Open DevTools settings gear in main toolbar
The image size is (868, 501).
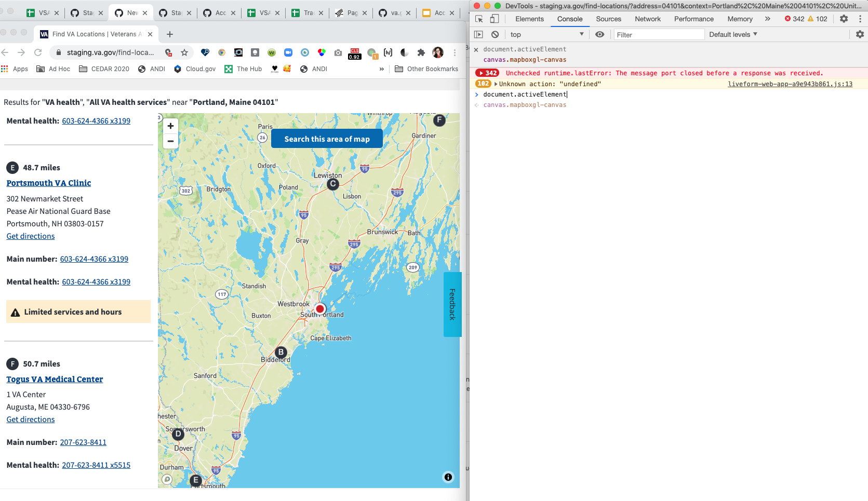tap(844, 19)
